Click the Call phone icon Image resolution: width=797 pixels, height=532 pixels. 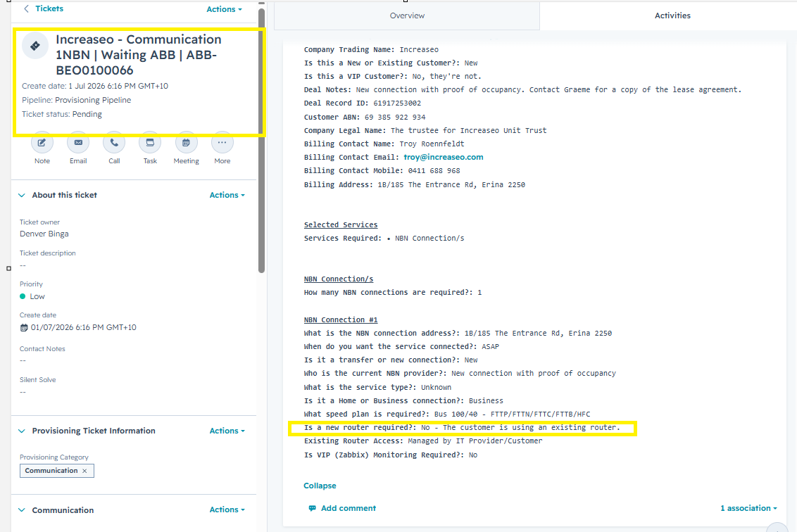(x=114, y=143)
